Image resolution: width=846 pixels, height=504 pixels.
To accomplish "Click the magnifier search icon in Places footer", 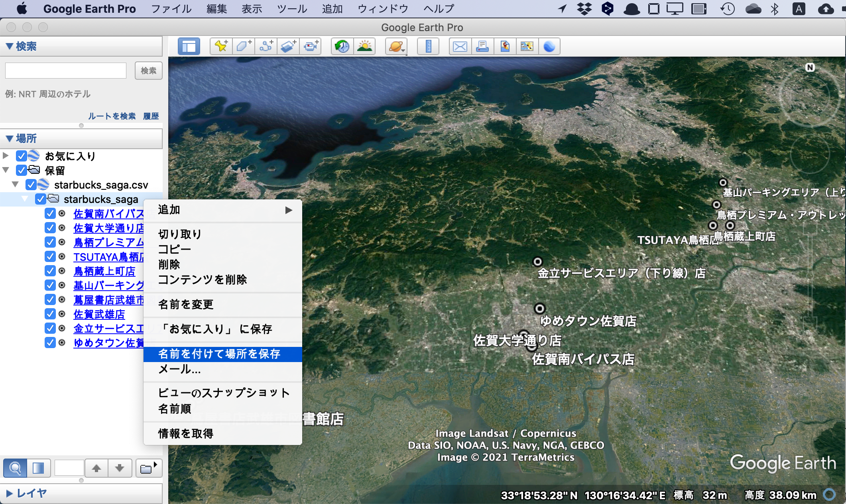I will (x=15, y=468).
